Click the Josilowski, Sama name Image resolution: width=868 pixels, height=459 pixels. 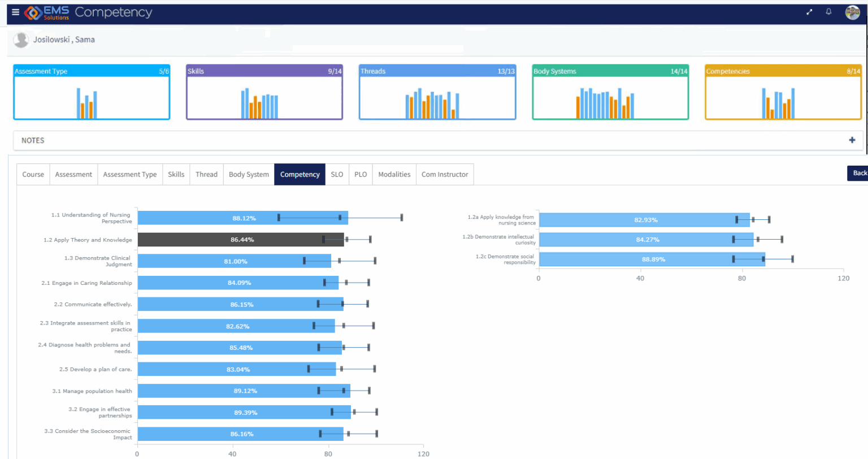click(64, 40)
